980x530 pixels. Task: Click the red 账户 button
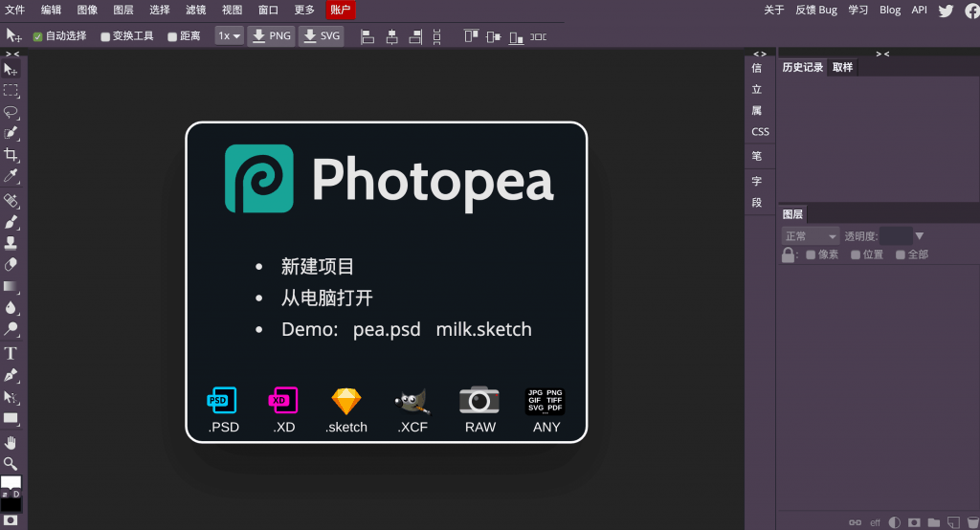click(x=341, y=10)
